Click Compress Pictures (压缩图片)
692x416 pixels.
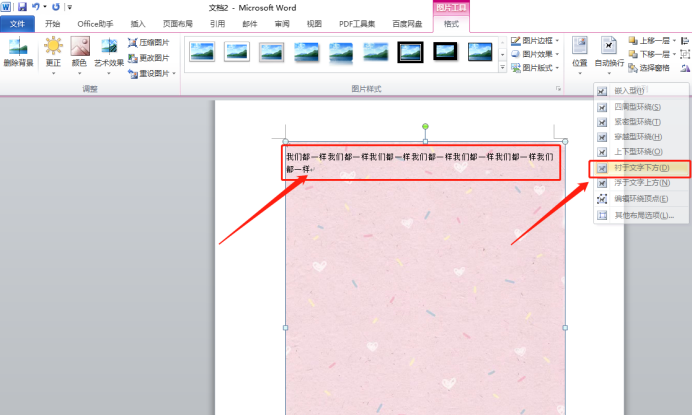[149, 43]
